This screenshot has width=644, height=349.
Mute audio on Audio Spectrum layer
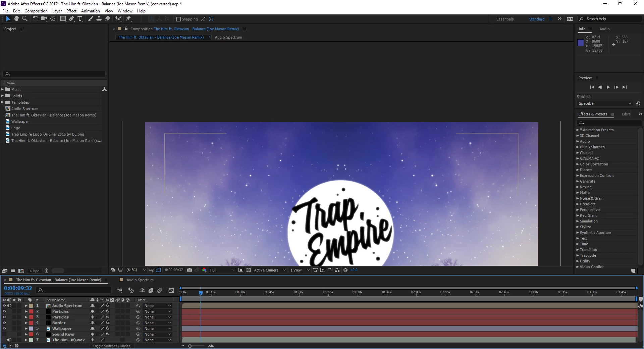click(x=9, y=306)
